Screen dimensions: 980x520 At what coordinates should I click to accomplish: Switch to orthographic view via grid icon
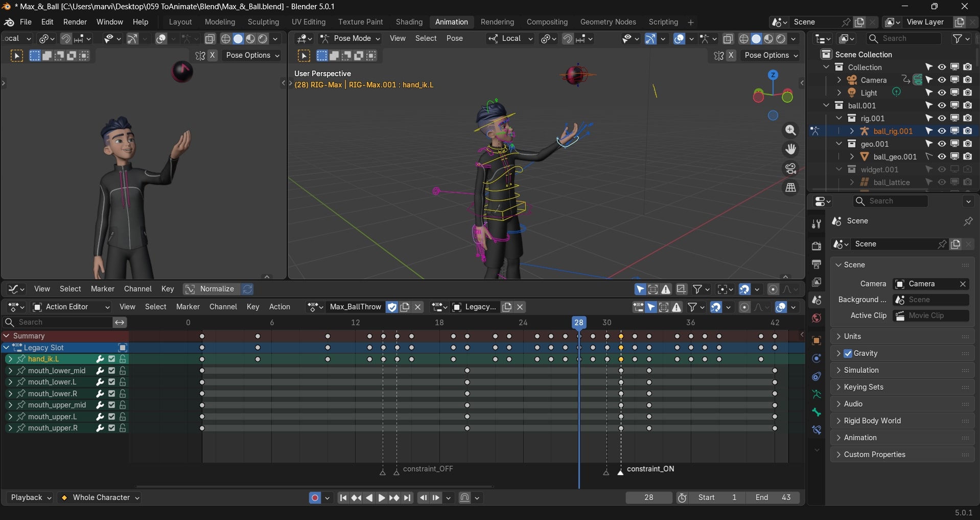(790, 188)
